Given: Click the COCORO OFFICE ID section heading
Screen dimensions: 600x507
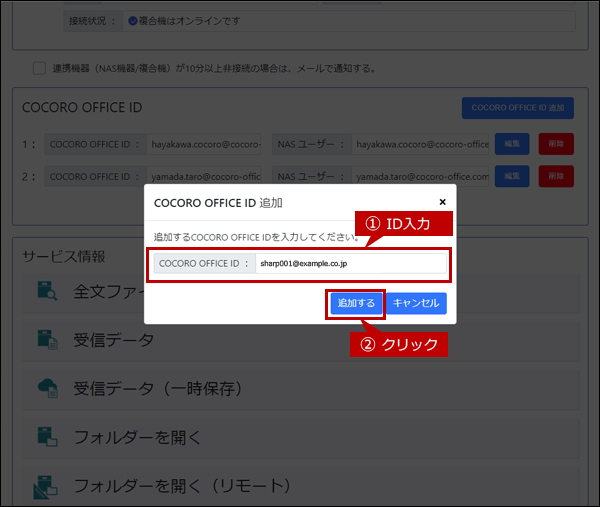Looking at the screenshot, I should pyautogui.click(x=82, y=108).
